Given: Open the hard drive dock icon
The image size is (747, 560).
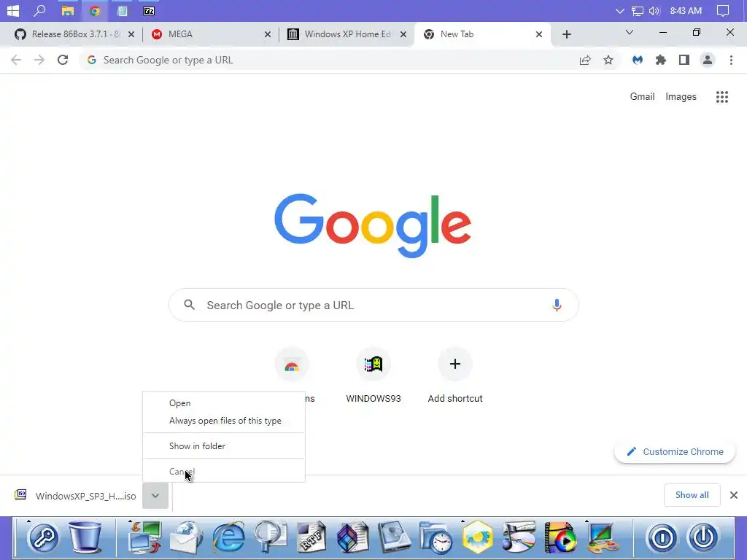Looking at the screenshot, I should pos(395,537).
